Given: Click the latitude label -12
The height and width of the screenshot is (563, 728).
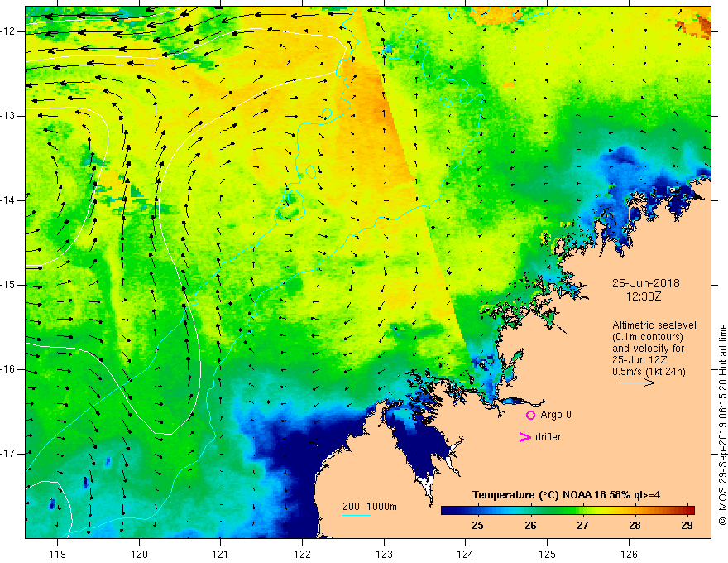Looking at the screenshot, I should coord(8,31).
